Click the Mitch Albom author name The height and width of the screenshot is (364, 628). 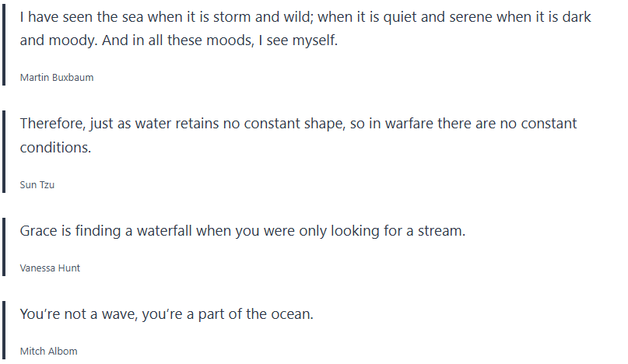pyautogui.click(x=48, y=352)
